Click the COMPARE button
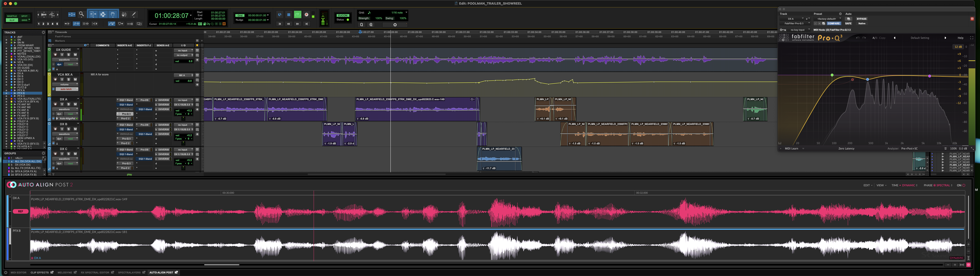The image size is (980, 276). pos(834,24)
